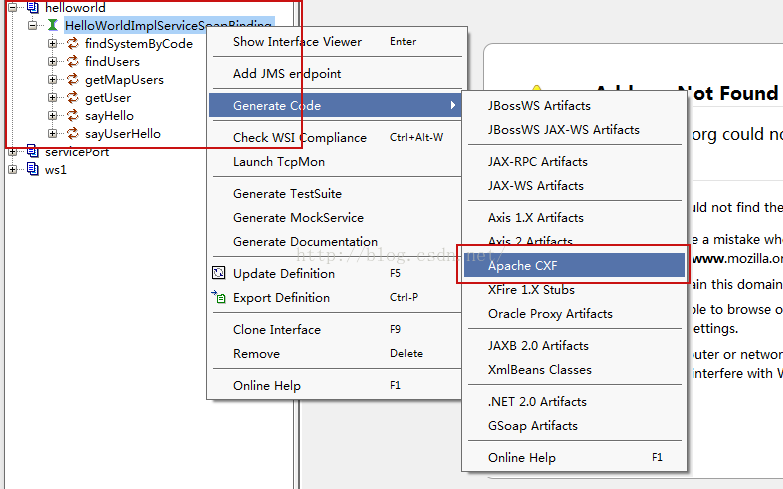Image resolution: width=783 pixels, height=489 pixels.
Task: Select GSoap Artifacts
Action: point(574,425)
